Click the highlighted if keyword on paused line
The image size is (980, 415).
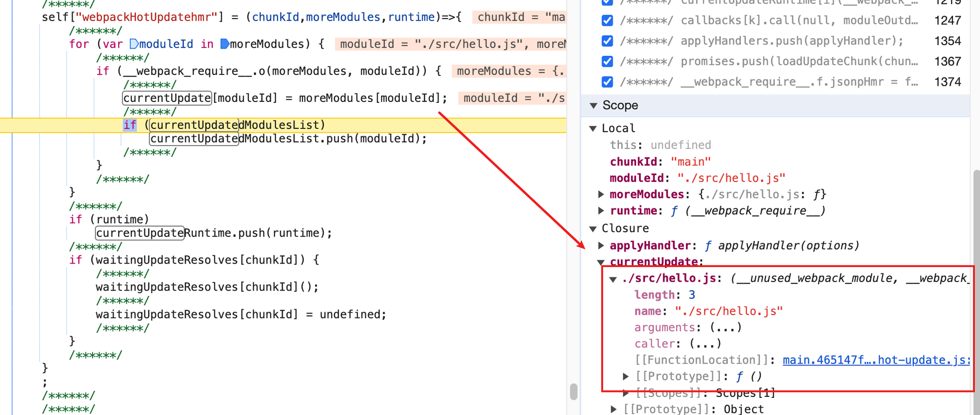(130, 125)
